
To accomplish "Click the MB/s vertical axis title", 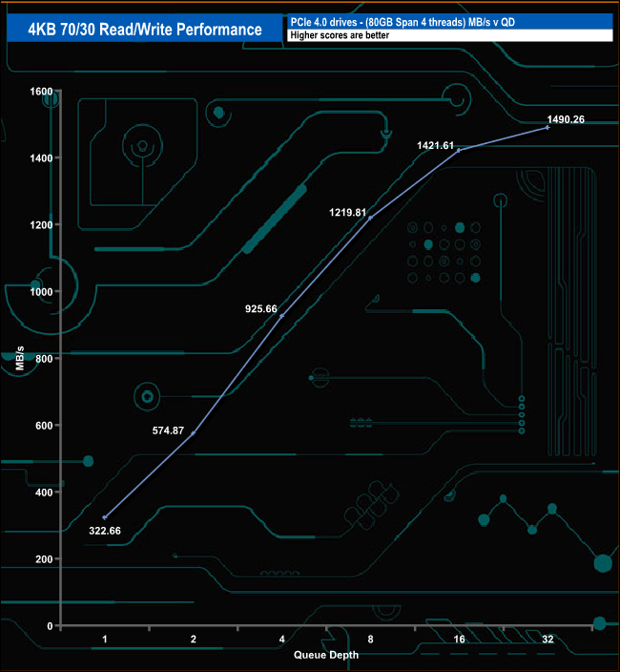I will [x=20, y=358].
